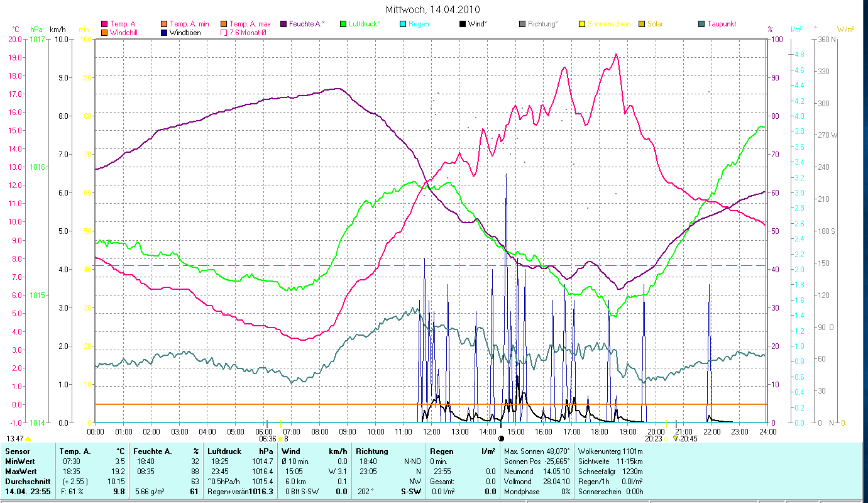This screenshot has width=868, height=503.
Task: Click the yellow Sonnenschein legend swatch
Action: point(582,24)
